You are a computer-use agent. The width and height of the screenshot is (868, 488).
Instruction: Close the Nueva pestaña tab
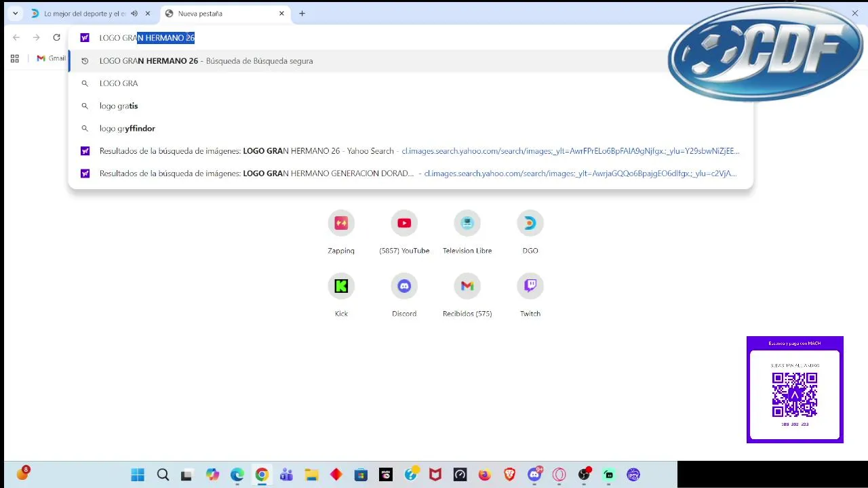coord(281,14)
